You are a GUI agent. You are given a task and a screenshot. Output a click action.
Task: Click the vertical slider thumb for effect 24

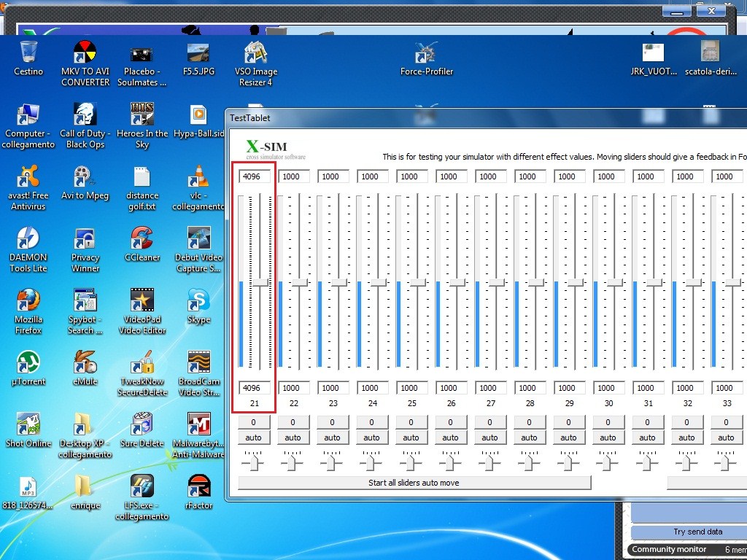click(379, 282)
